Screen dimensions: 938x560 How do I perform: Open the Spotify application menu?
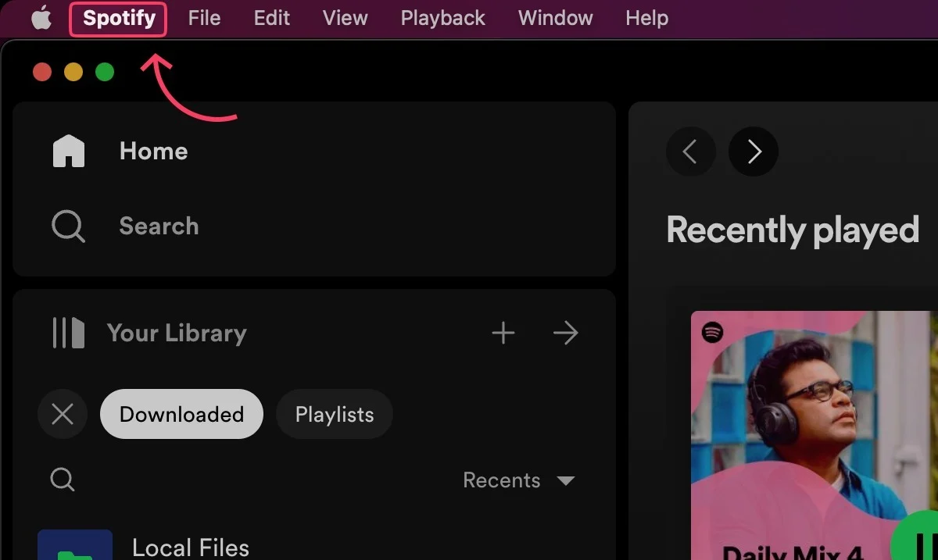coord(119,19)
